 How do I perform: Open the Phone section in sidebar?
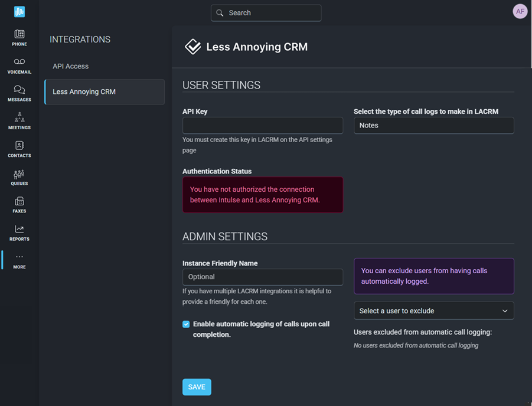pos(19,38)
